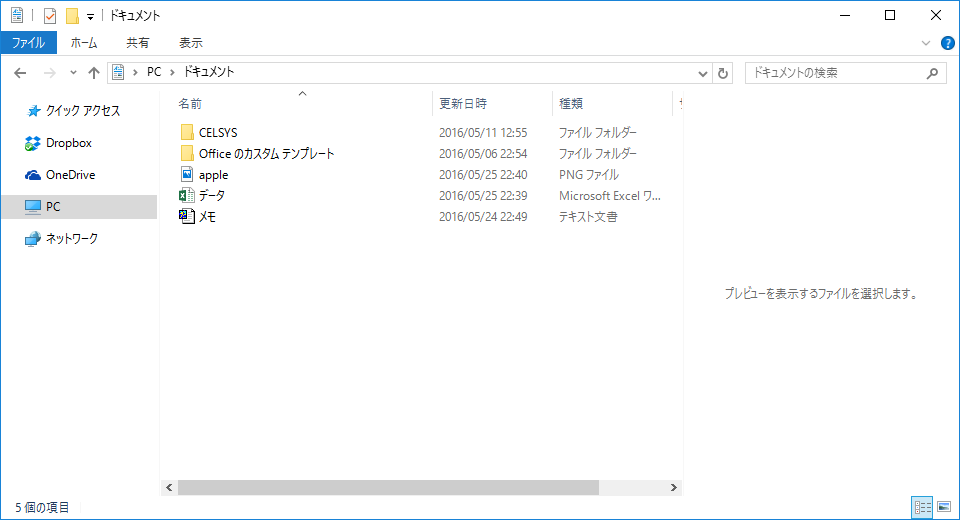960x520 pixels.
Task: Navigate back with the left arrow
Action: tap(20, 73)
